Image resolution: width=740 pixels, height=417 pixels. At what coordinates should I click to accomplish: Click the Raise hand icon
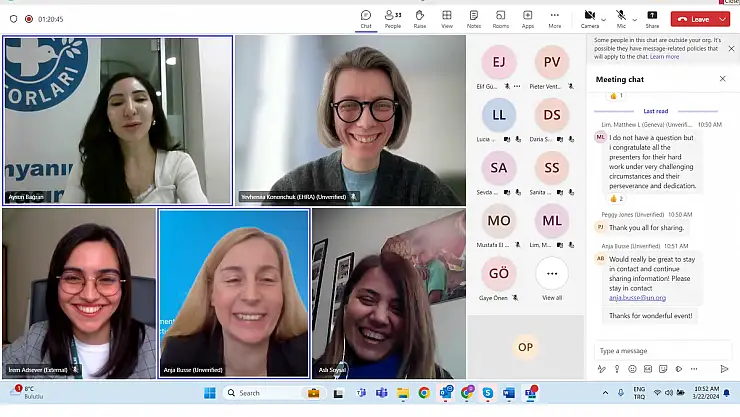(x=420, y=18)
